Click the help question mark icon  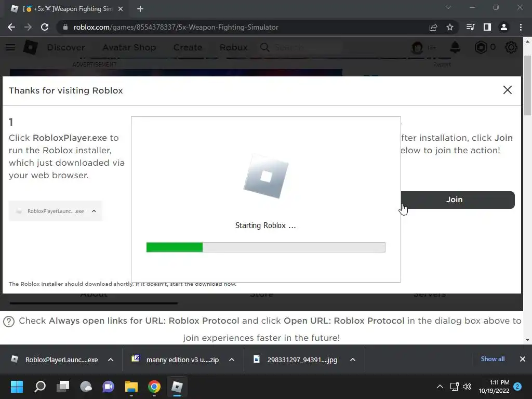pyautogui.click(x=9, y=321)
